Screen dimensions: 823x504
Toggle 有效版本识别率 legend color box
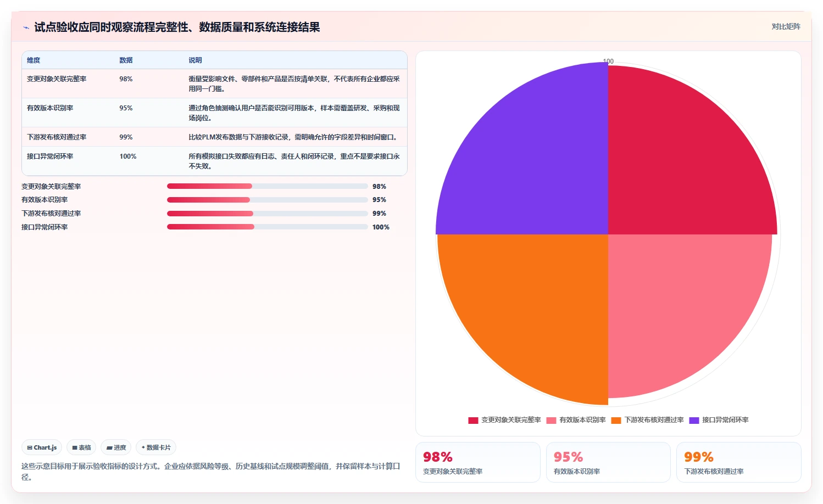(551, 420)
